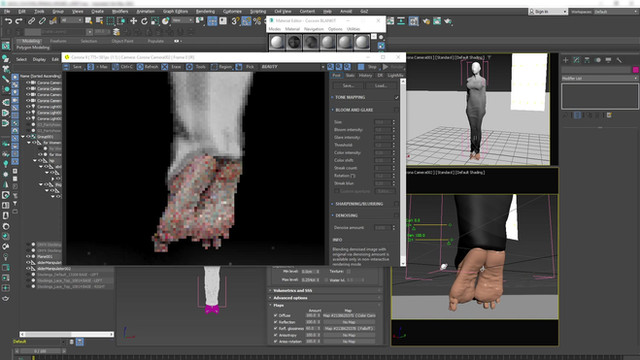
Task: Open the Workspaces Default dropdown
Action: click(x=616, y=11)
